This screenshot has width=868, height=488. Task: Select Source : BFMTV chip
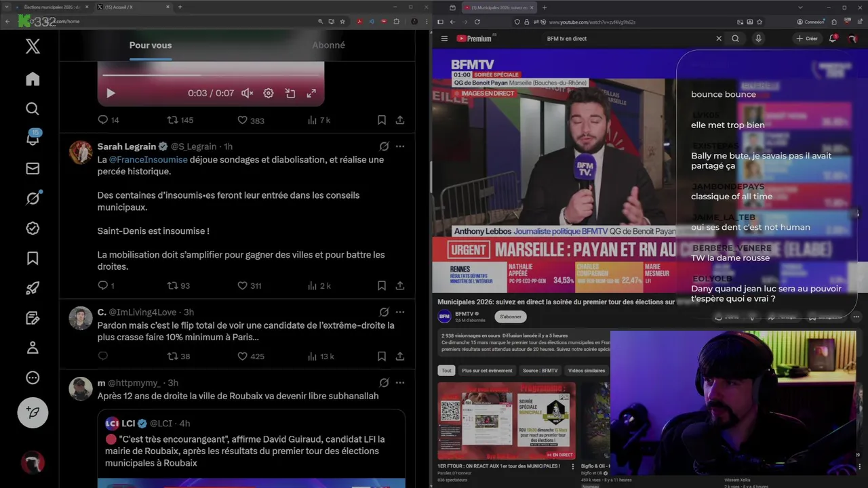pyautogui.click(x=540, y=371)
